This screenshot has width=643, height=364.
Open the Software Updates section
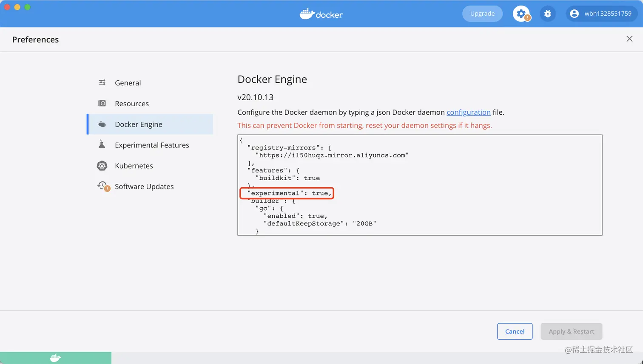(144, 187)
